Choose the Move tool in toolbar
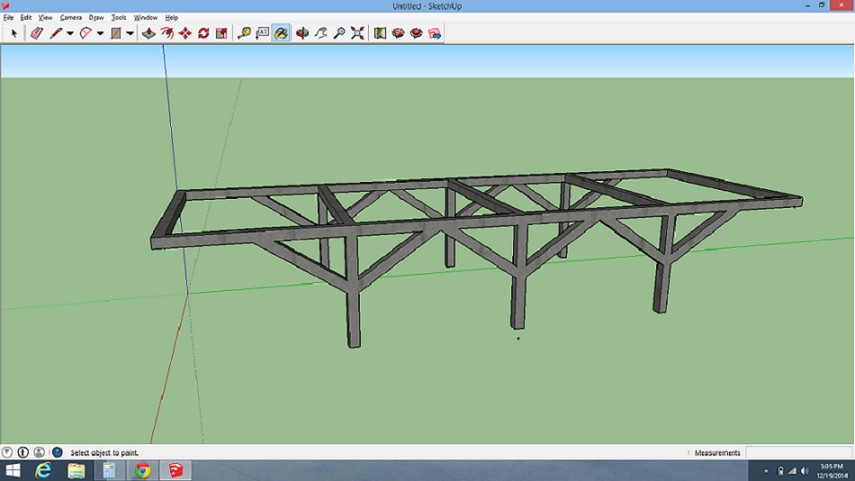This screenshot has height=481, width=855. pyautogui.click(x=185, y=33)
